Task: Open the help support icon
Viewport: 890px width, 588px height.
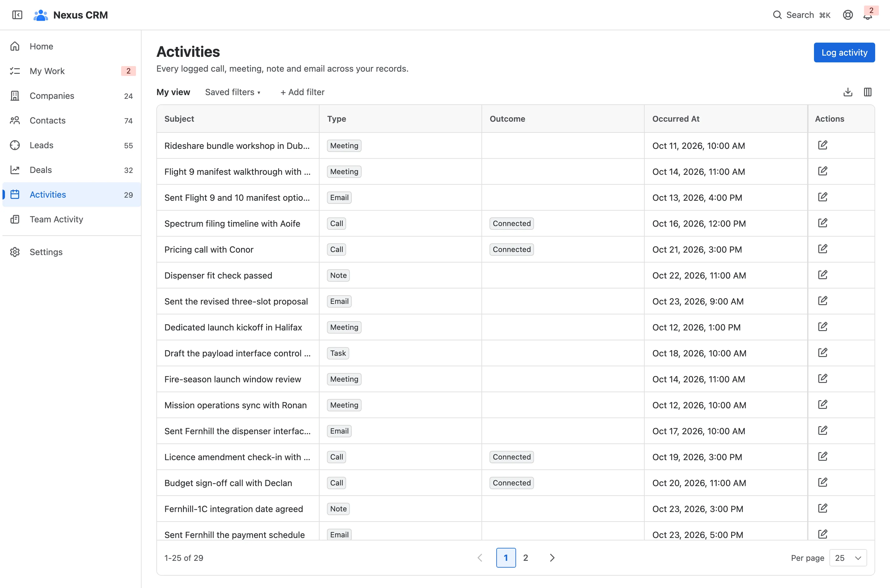Action: 848,15
